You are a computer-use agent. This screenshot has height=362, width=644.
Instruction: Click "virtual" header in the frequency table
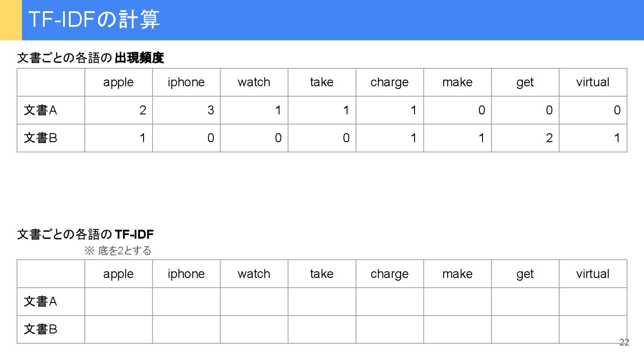pyautogui.click(x=593, y=82)
